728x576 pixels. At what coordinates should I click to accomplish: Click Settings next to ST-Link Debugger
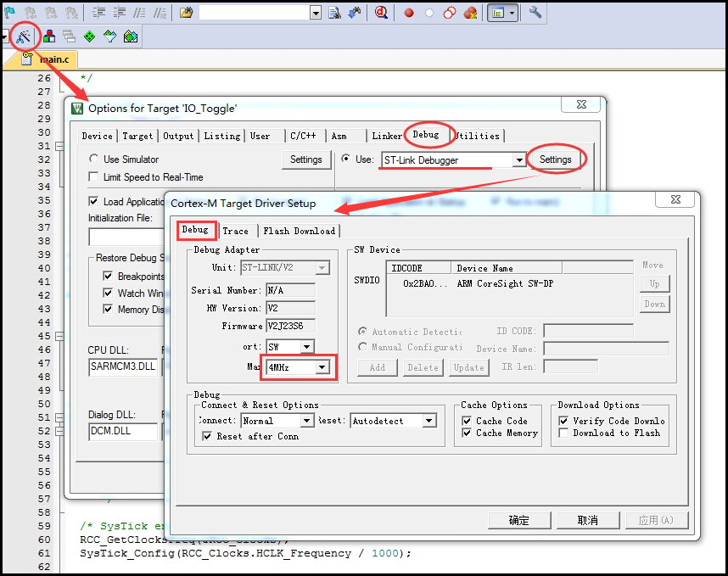555,159
